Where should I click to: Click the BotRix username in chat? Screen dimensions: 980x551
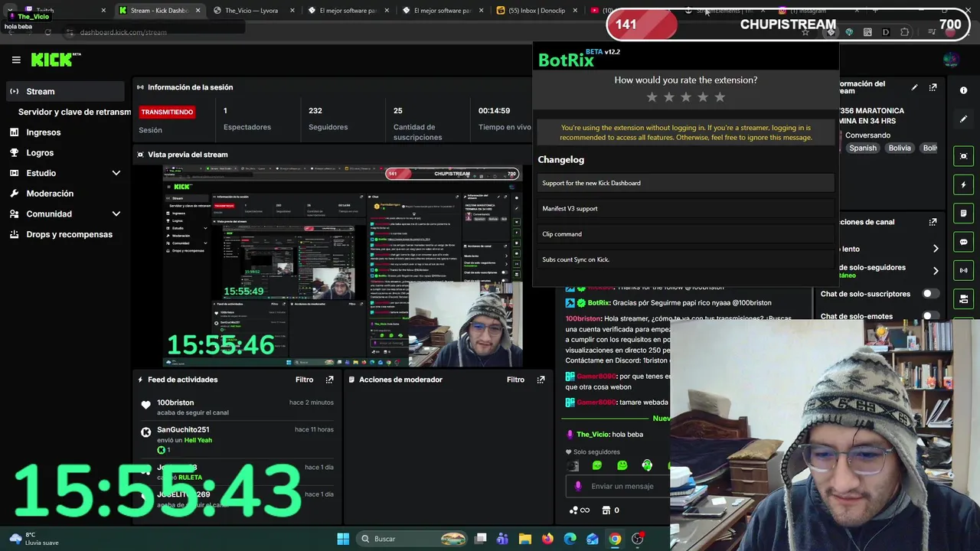point(598,303)
